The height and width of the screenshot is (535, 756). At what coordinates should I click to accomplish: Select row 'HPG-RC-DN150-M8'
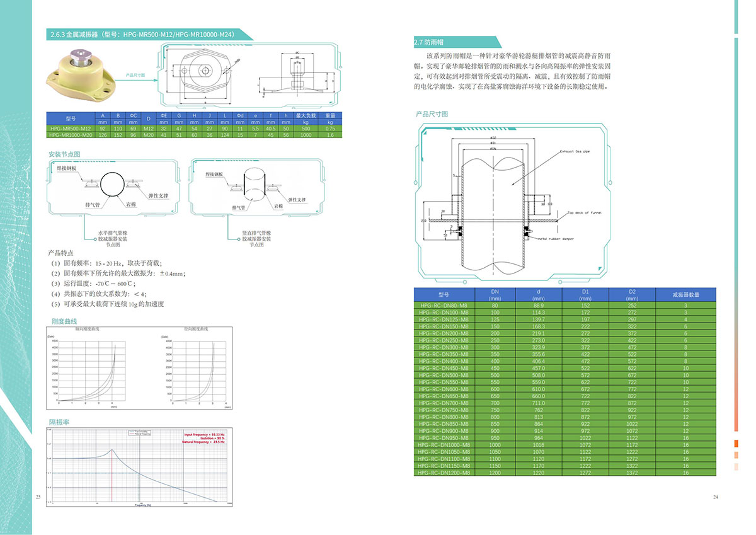coord(565,326)
